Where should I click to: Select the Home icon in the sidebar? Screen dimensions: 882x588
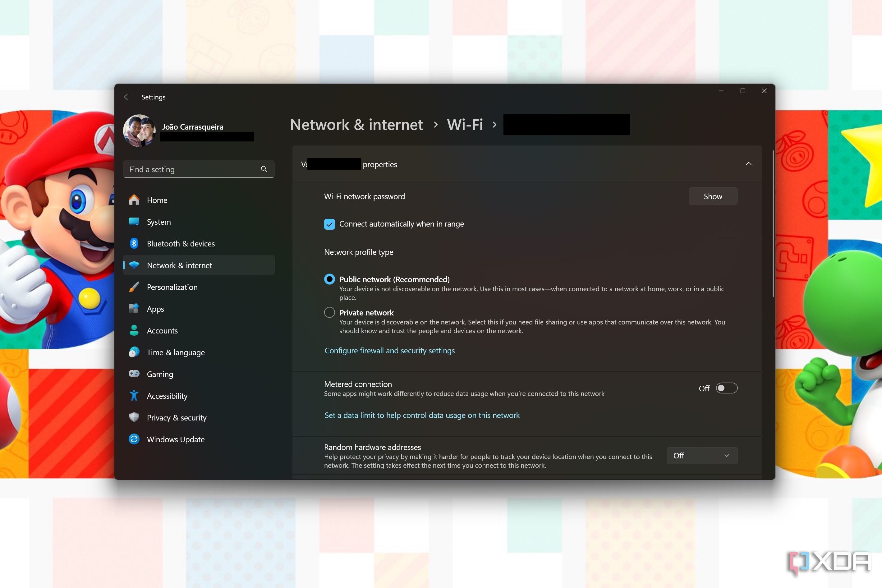(x=134, y=200)
